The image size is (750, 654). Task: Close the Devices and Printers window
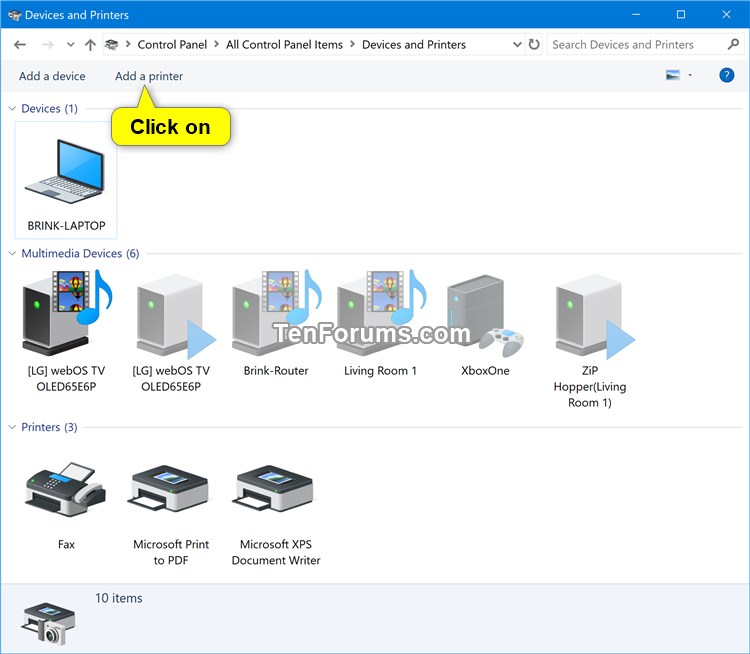pos(726,15)
